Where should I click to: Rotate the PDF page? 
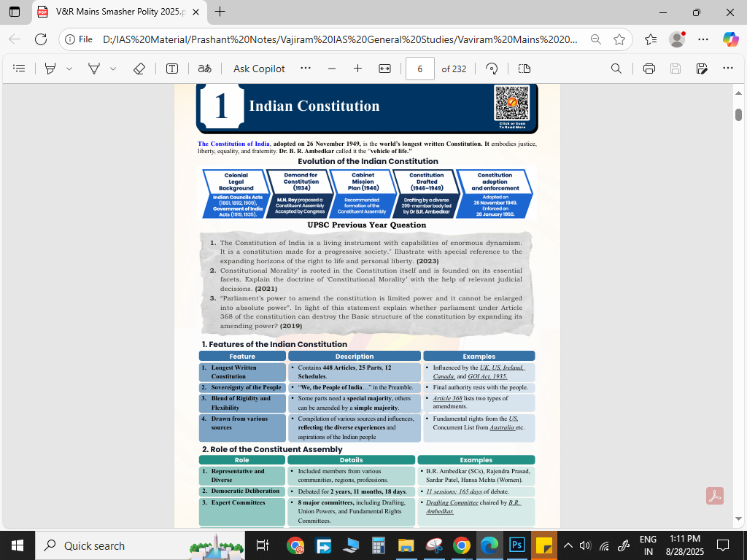(492, 69)
